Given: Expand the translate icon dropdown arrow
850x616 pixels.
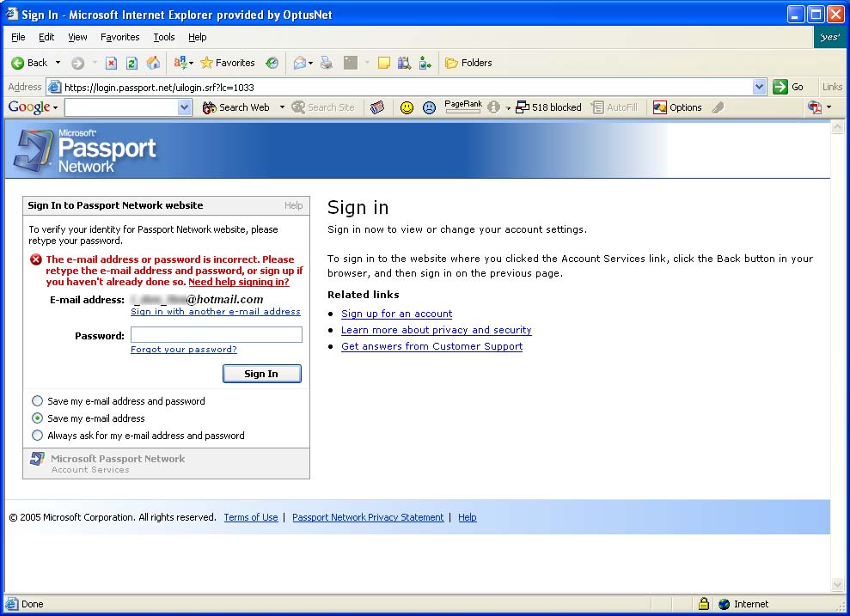Looking at the screenshot, I should [x=192, y=64].
